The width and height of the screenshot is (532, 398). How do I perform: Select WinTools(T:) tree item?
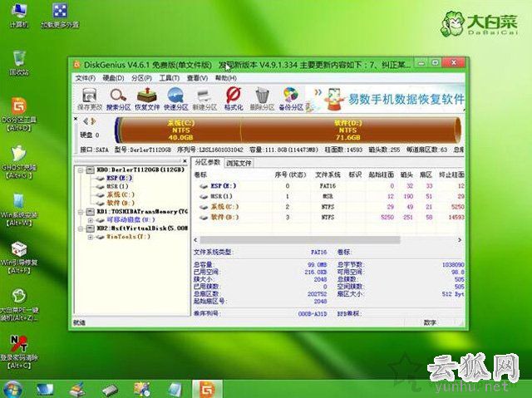click(128, 237)
